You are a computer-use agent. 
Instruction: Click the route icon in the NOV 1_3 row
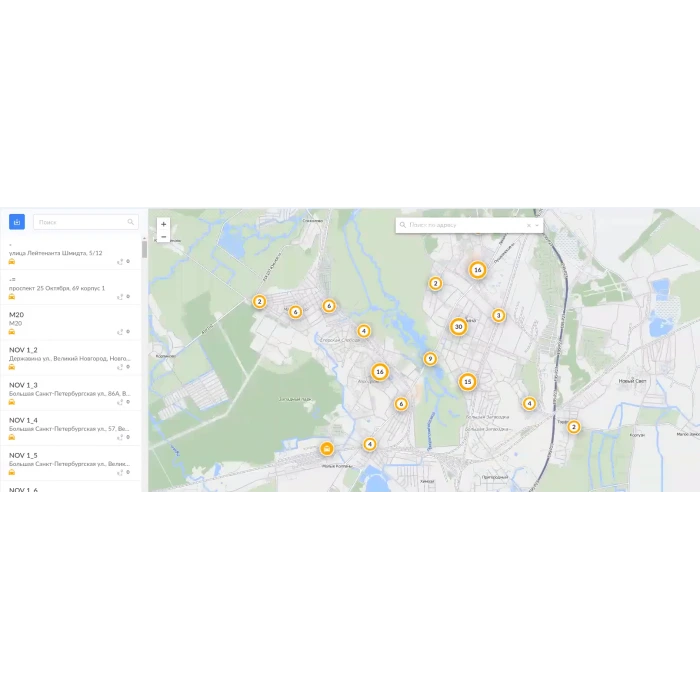click(119, 402)
